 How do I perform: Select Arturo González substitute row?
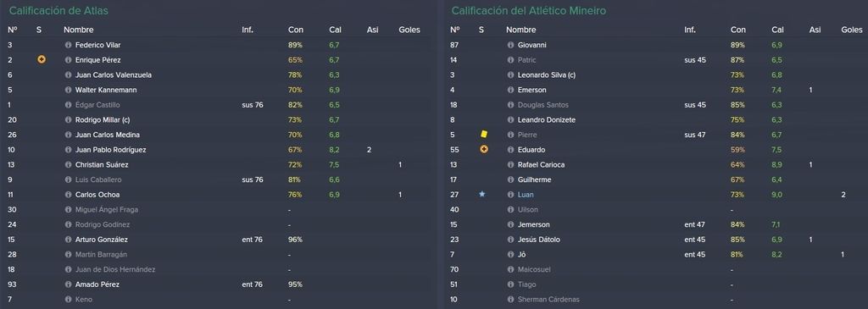[217, 240]
